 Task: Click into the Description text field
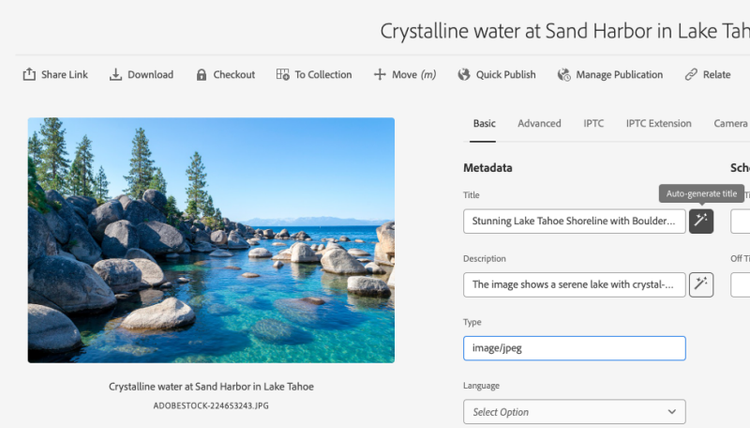(x=573, y=285)
